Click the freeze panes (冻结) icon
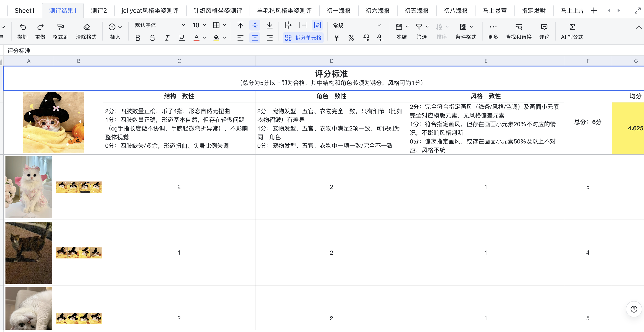 (399, 27)
